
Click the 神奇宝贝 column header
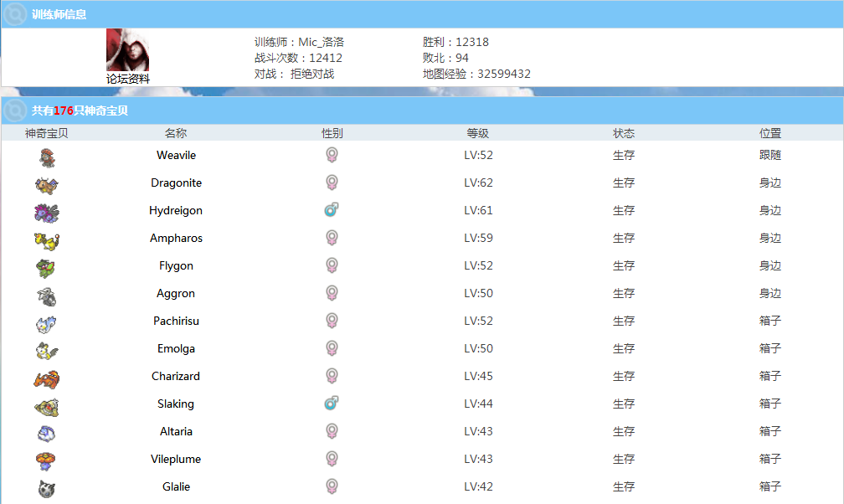click(x=47, y=133)
